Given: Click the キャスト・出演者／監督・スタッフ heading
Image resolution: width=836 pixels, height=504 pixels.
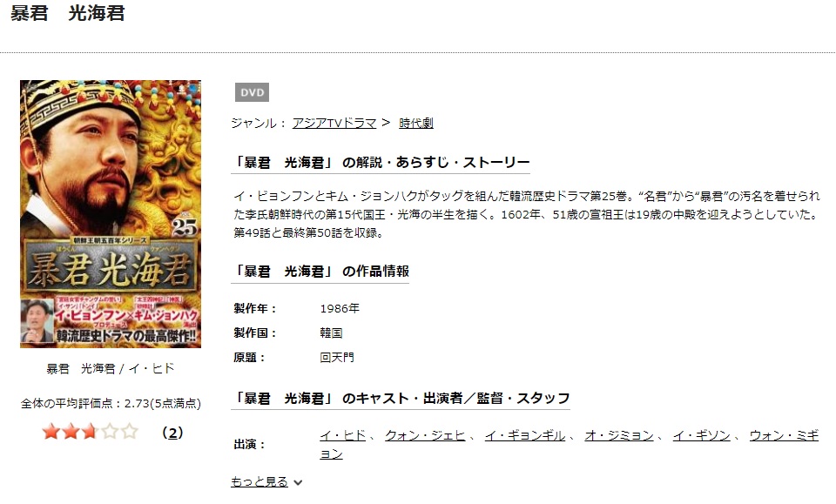Looking at the screenshot, I should tap(401, 398).
